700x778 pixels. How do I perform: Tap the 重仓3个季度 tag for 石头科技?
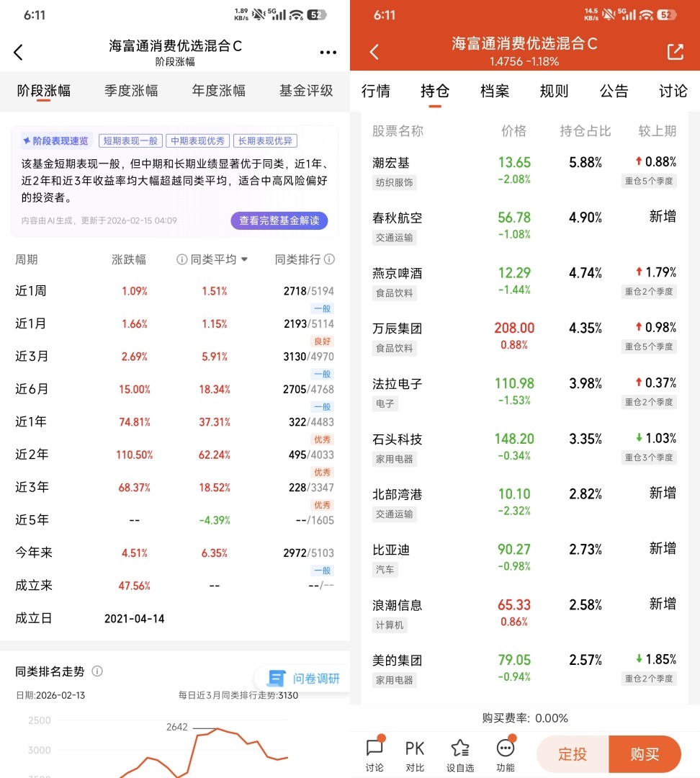[x=649, y=457]
